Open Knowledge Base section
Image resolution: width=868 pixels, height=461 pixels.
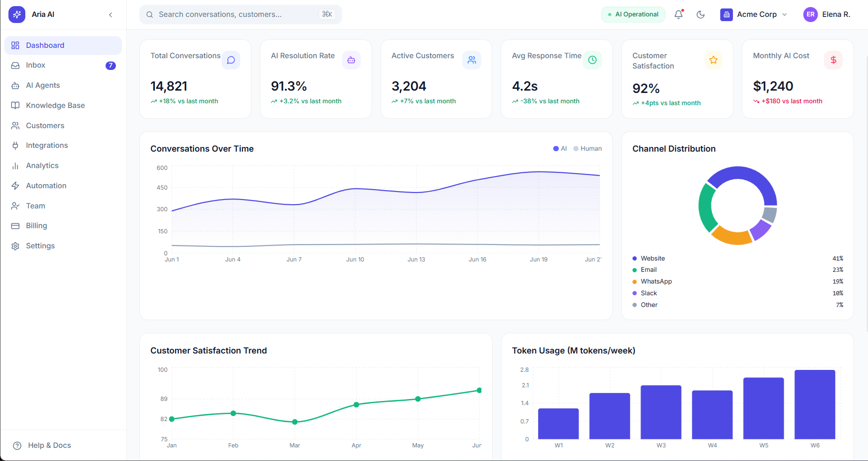pyautogui.click(x=63, y=106)
